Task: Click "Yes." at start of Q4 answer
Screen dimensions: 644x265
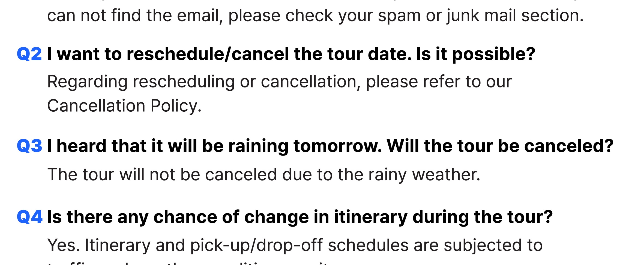Action: pos(64,245)
